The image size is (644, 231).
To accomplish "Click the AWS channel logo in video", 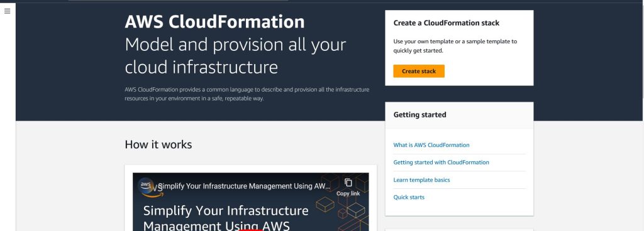I will 146,185.
